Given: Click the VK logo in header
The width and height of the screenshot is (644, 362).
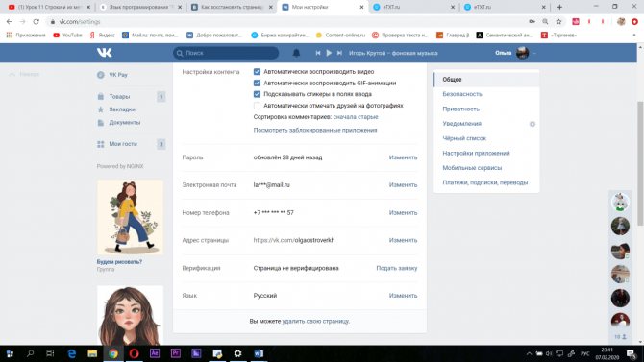Looking at the screenshot, I should pyautogui.click(x=105, y=53).
